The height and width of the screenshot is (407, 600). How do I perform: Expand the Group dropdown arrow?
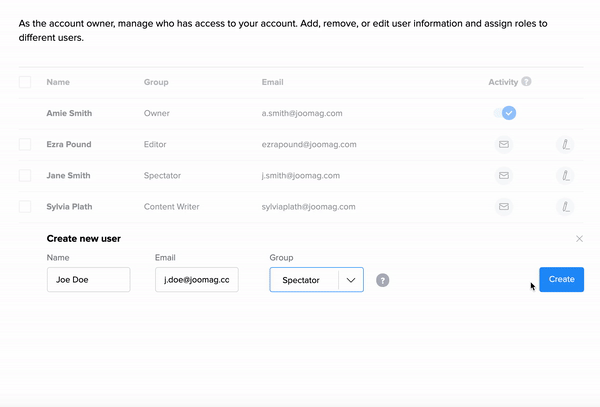point(351,280)
